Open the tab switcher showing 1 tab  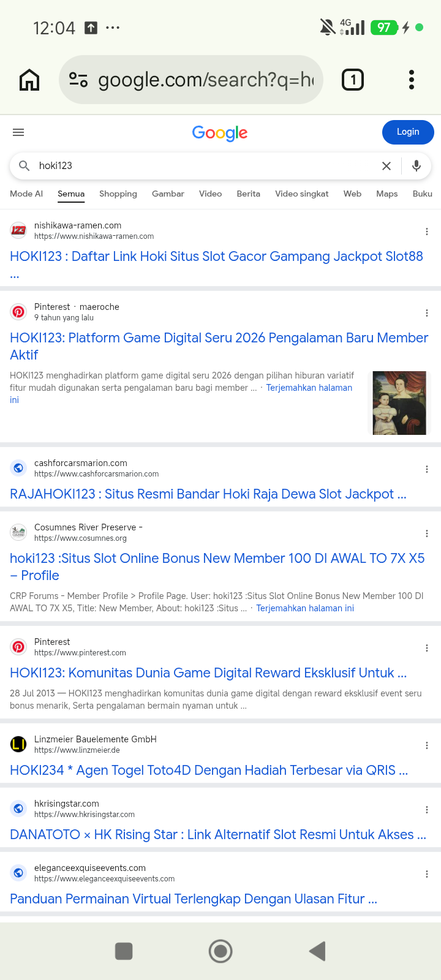click(353, 80)
